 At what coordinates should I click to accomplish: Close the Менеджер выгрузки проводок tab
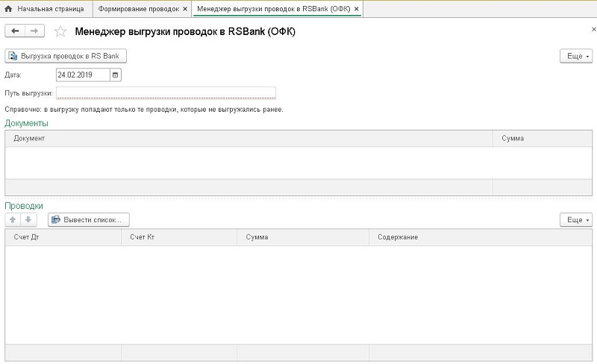(357, 9)
